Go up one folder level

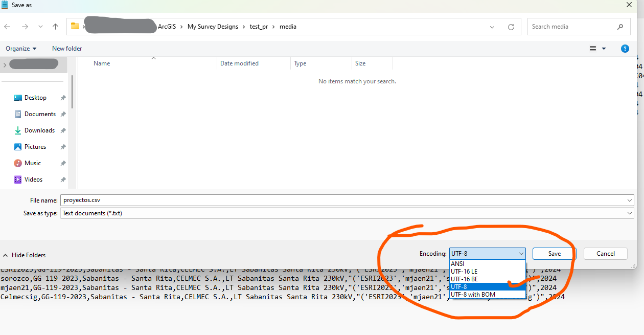[56, 26]
